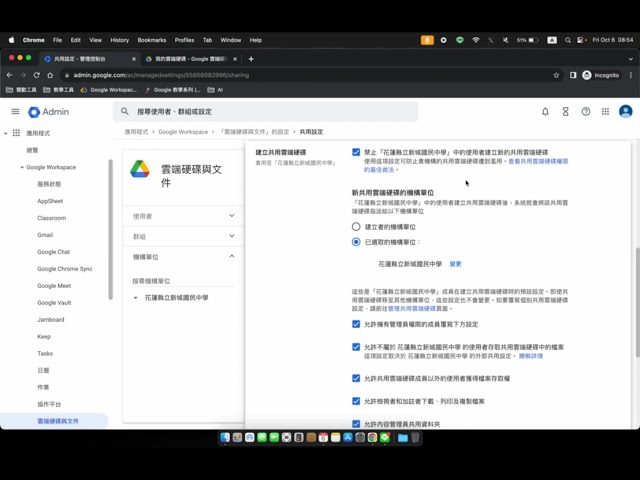Open the History menu in menu bar
This screenshot has width=640, height=480.
120,40
